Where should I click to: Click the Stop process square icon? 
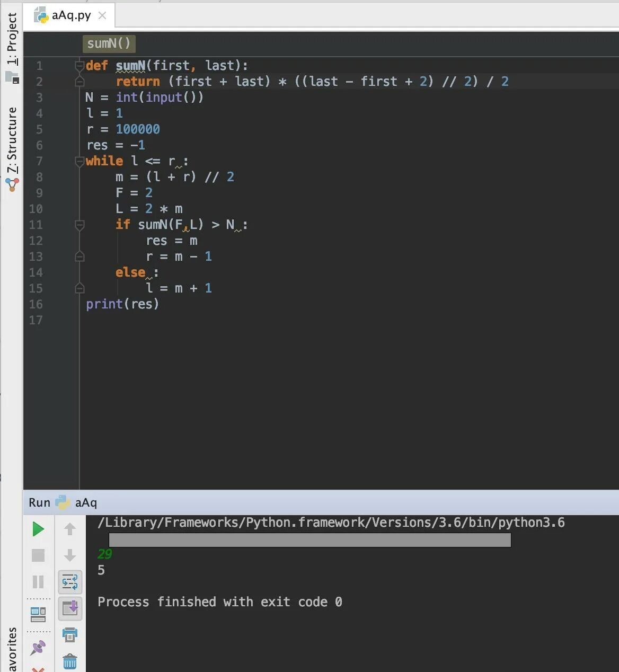tap(38, 555)
